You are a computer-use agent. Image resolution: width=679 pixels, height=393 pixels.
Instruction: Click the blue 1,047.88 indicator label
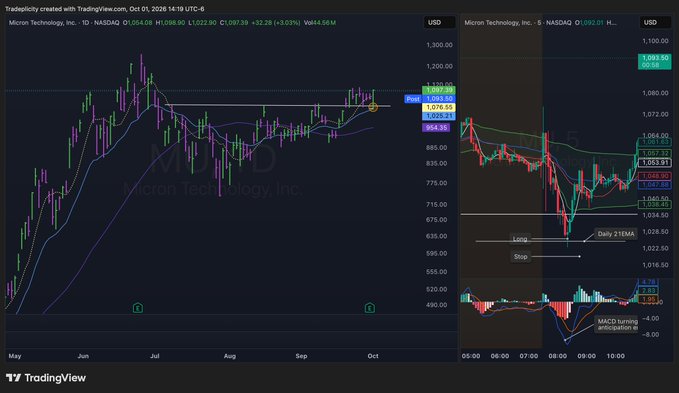coord(654,185)
